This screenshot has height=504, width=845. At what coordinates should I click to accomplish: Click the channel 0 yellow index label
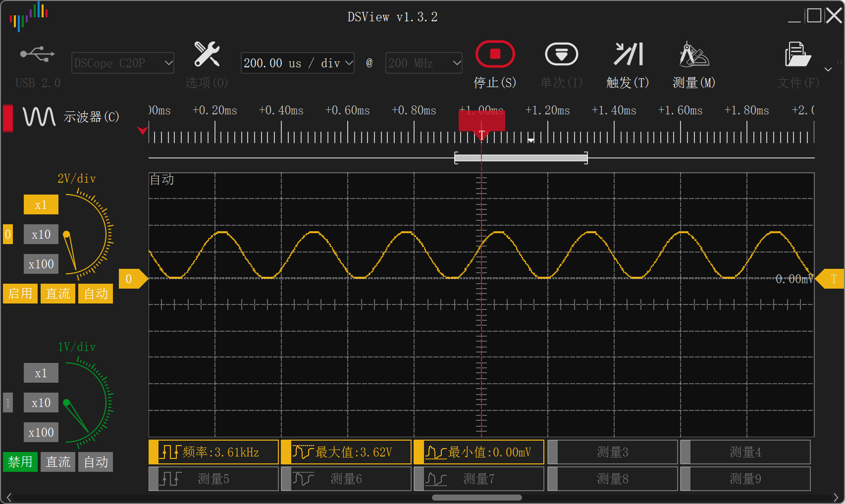click(8, 234)
